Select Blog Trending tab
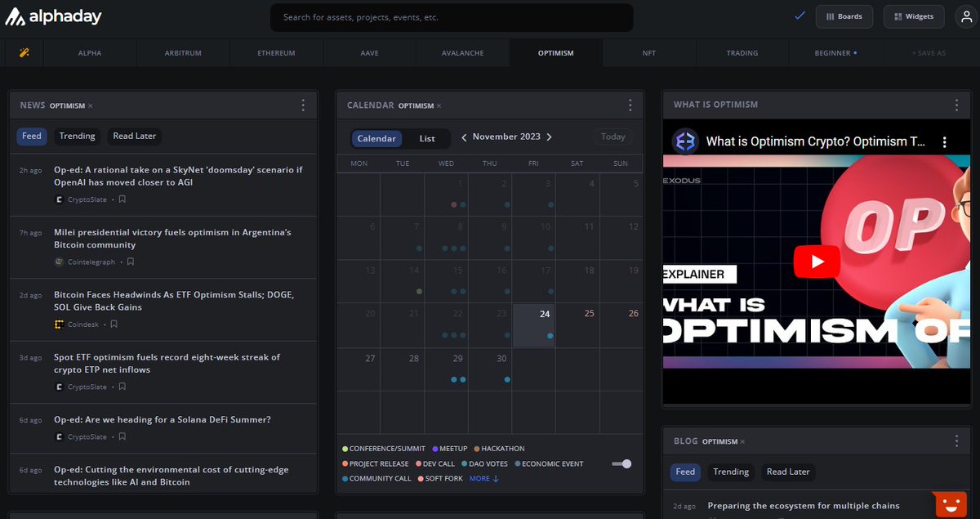This screenshot has width=980, height=519. (x=731, y=472)
